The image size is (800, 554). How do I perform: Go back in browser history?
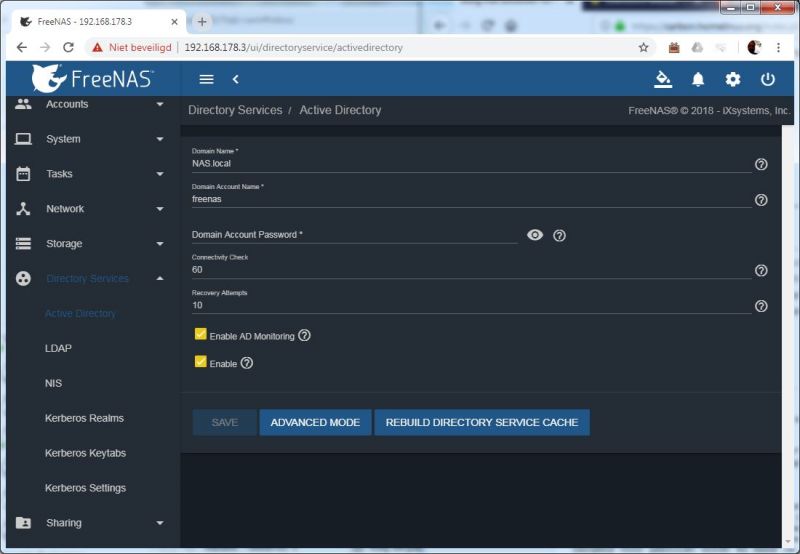click(x=21, y=47)
